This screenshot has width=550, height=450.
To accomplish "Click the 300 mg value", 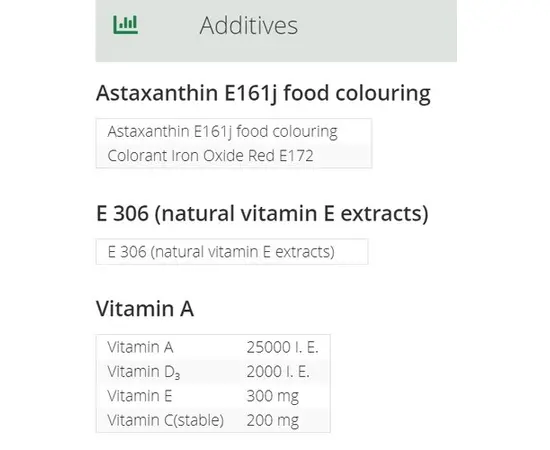I will 273,397.
